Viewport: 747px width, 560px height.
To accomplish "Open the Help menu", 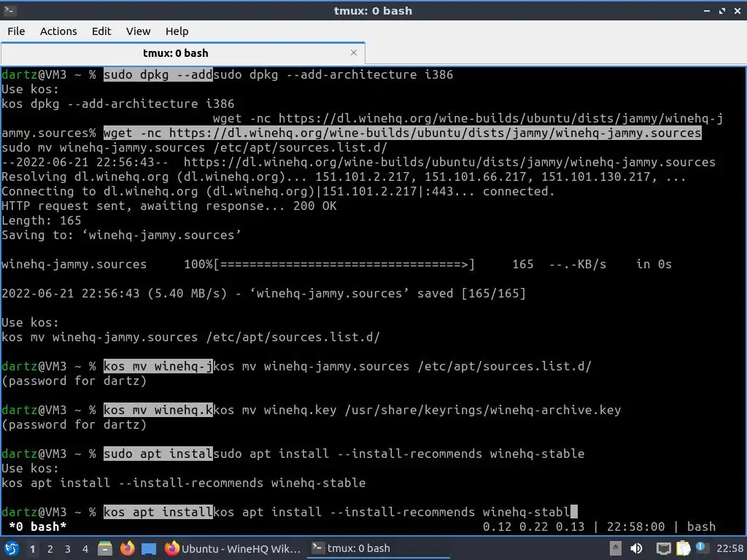I will pyautogui.click(x=177, y=31).
